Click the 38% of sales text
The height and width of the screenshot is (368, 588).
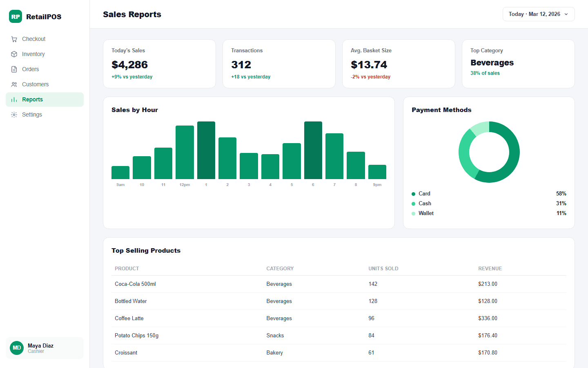(485, 73)
